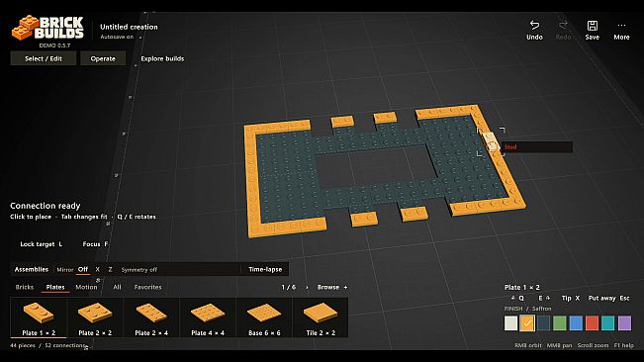Open the Assemblies panel
The height and width of the screenshot is (362, 644).
(32, 269)
